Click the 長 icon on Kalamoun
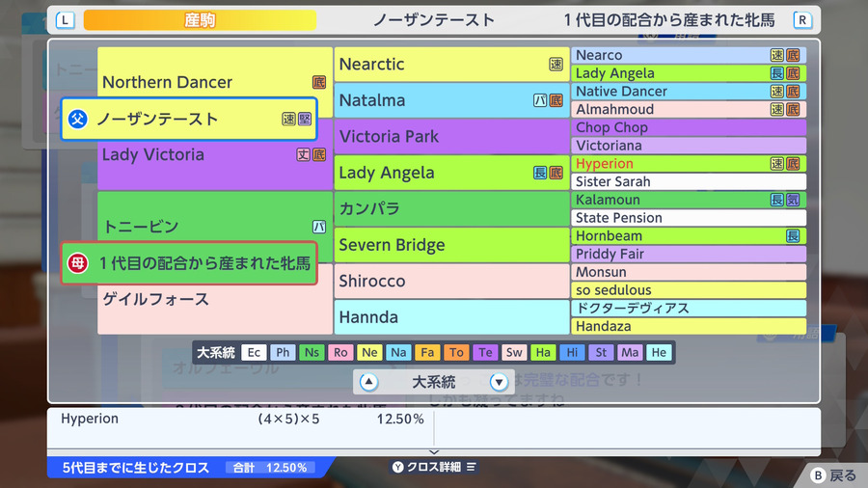The image size is (868, 488). pos(777,200)
